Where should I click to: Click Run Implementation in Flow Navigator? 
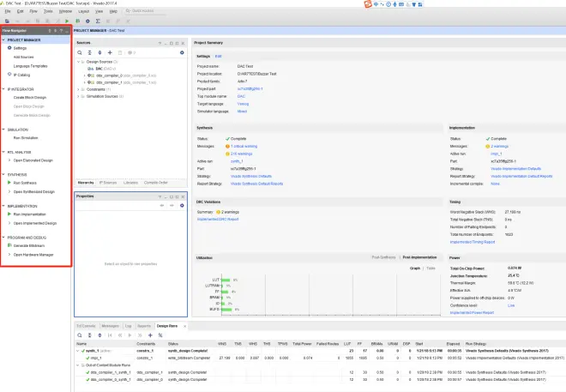coord(30,214)
